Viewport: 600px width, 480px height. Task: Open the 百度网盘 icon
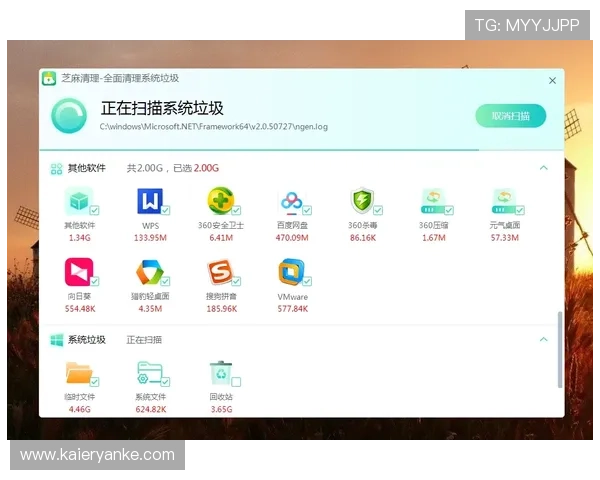(x=292, y=201)
